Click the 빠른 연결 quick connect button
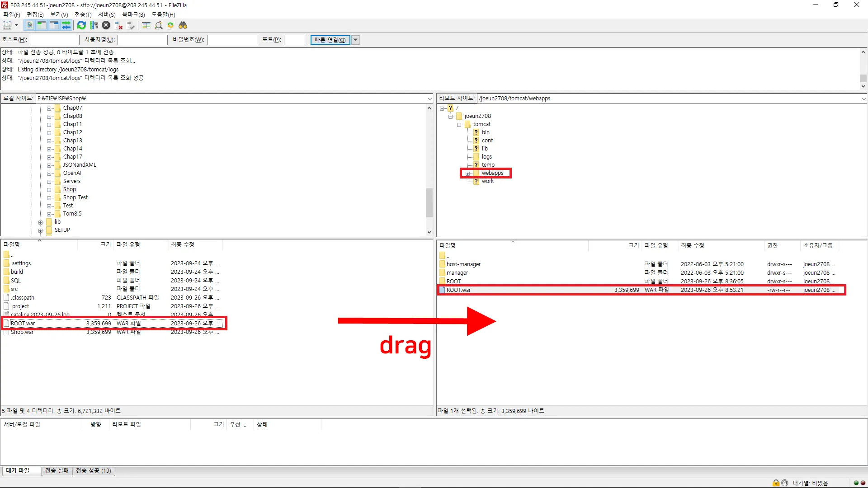The image size is (868, 488). (330, 40)
